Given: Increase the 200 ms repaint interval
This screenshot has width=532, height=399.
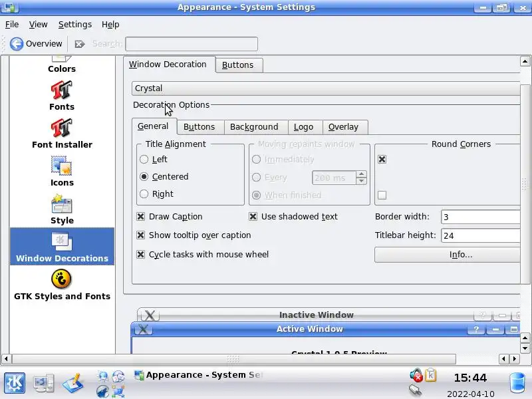Looking at the screenshot, I should [362, 174].
